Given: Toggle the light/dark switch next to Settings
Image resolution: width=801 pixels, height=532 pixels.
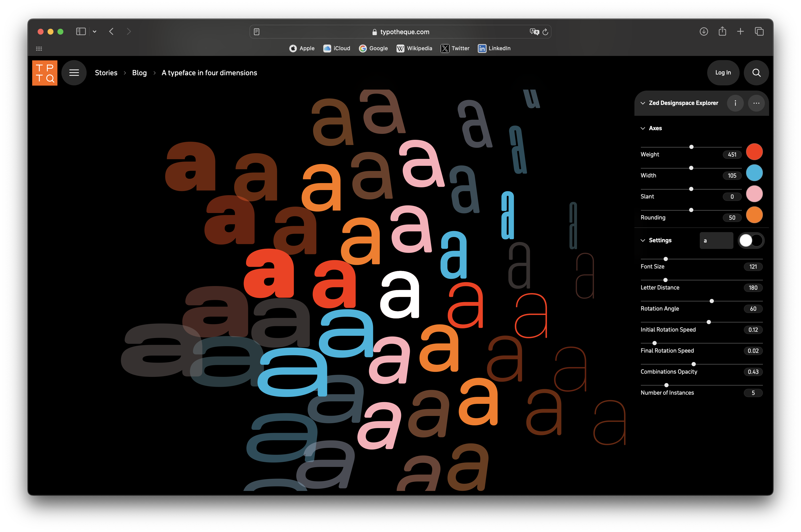Looking at the screenshot, I should pyautogui.click(x=751, y=241).
